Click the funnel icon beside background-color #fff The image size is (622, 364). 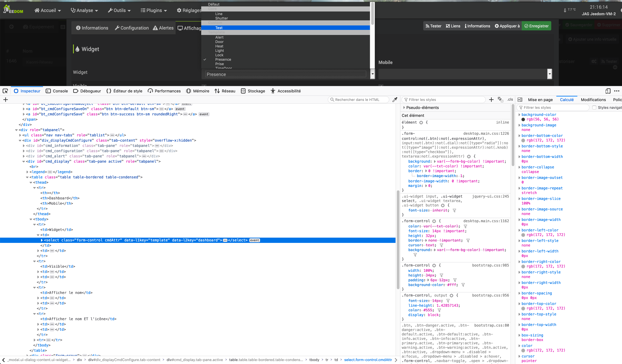click(463, 285)
